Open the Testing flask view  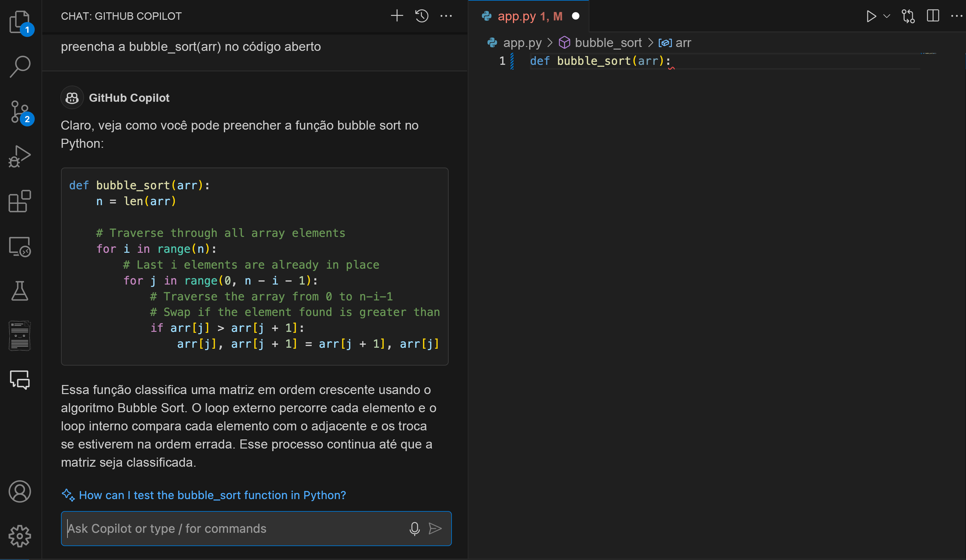click(20, 291)
